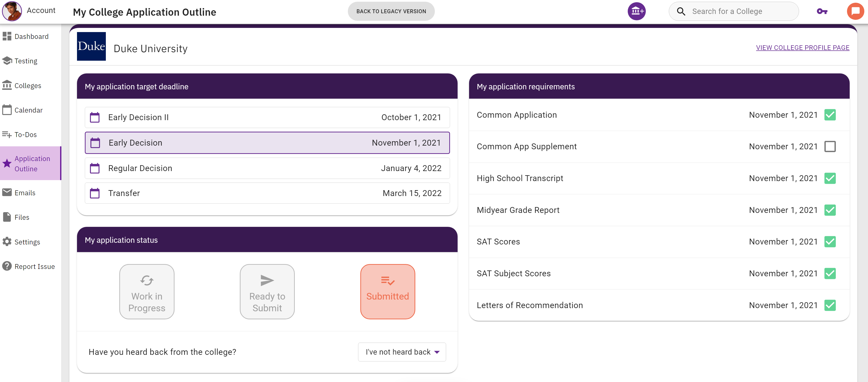The height and width of the screenshot is (382, 868).
Task: Click the checklist icon in Submitted
Action: [387, 280]
